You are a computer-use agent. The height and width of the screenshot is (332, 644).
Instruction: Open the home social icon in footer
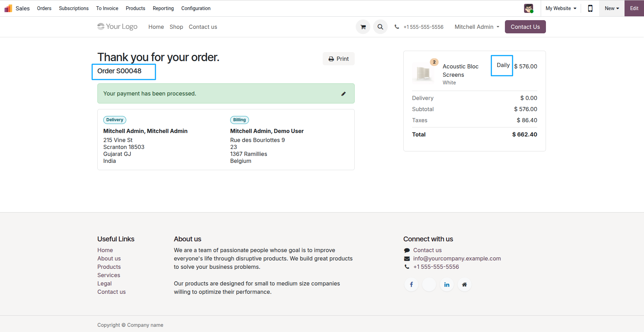coord(465,284)
